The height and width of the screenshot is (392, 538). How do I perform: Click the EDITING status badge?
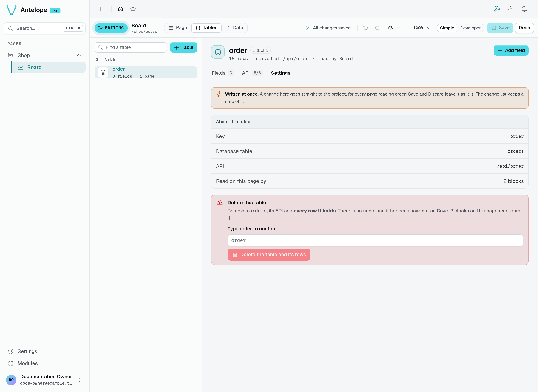coord(111,28)
